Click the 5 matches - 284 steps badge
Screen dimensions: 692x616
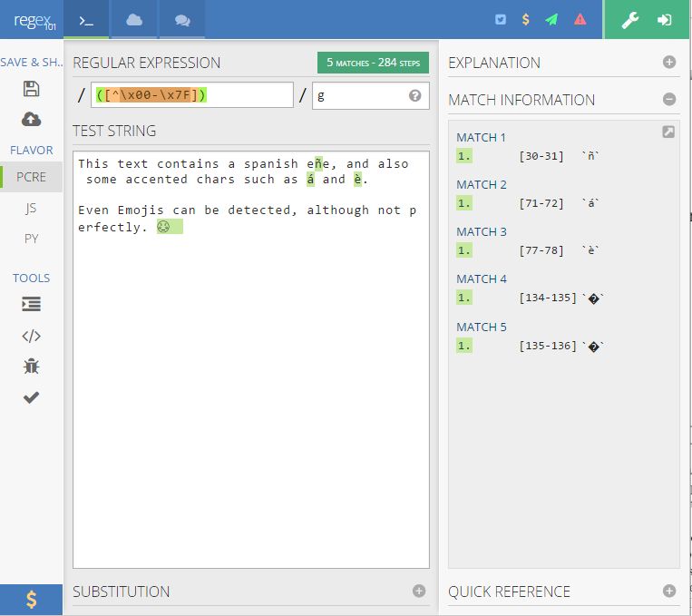point(373,63)
